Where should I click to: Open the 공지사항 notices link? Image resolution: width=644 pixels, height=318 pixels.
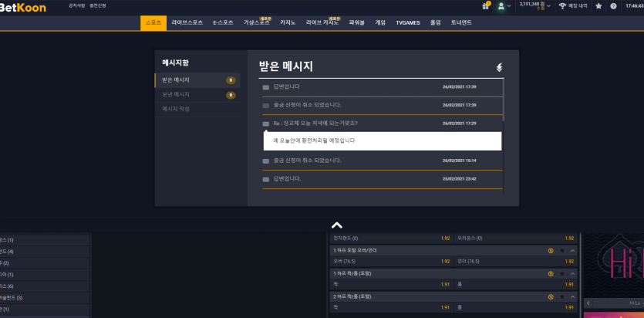click(77, 5)
